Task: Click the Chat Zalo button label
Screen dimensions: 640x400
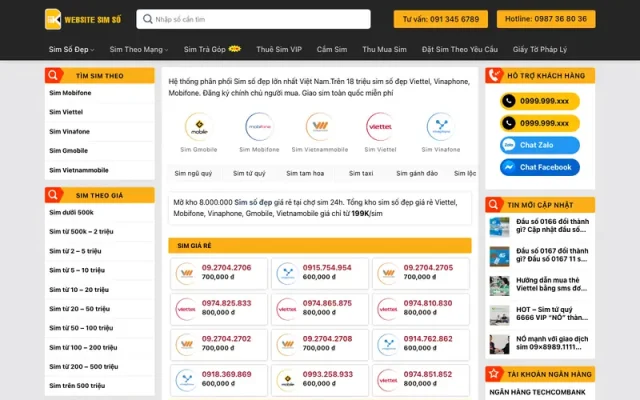Action: [536, 145]
